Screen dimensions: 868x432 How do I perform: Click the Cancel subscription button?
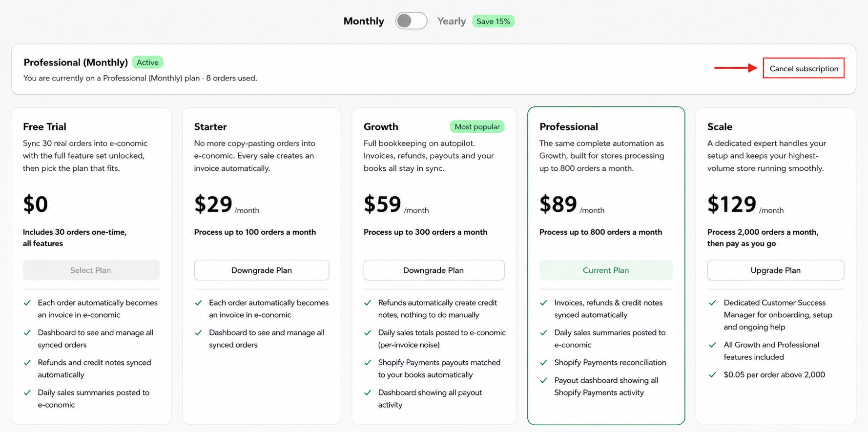804,68
